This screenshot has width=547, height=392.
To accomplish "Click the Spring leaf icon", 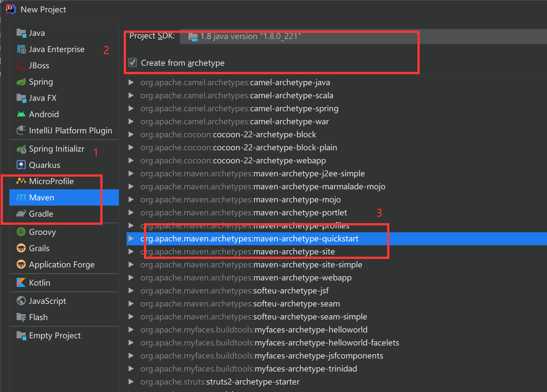I will (21, 82).
